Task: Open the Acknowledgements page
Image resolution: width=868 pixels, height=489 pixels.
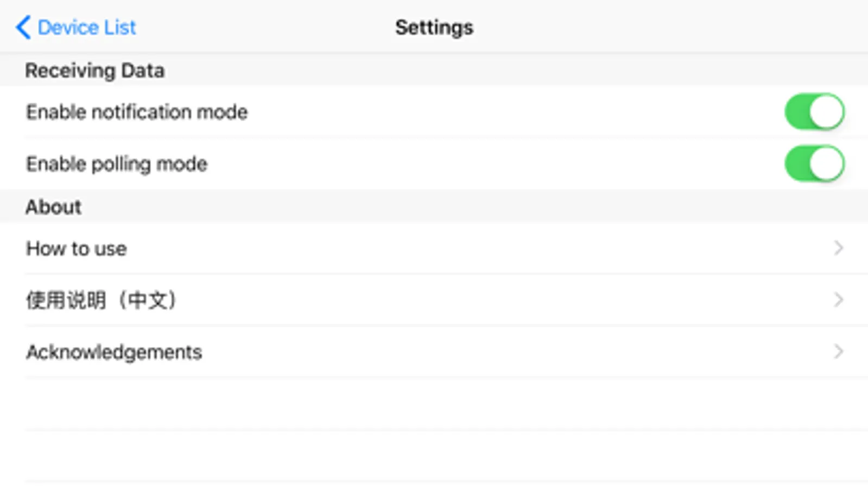Action: coord(114,352)
